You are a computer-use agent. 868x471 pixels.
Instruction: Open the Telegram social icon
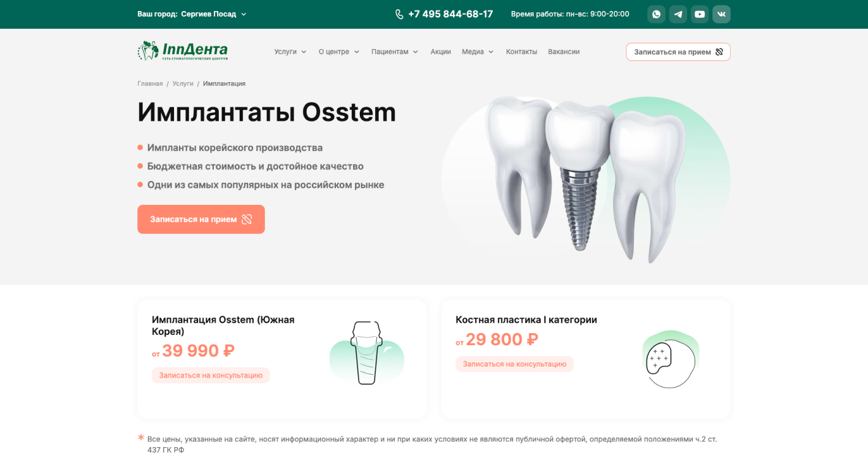coord(678,14)
